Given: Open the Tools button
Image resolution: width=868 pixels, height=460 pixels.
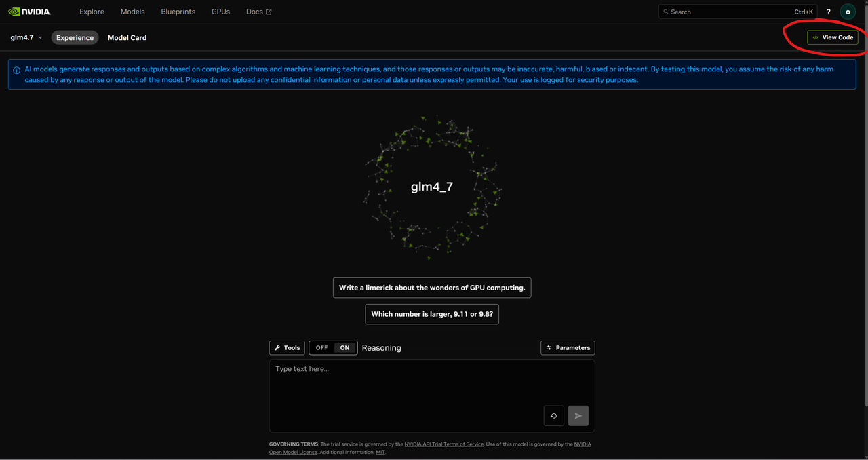Looking at the screenshot, I should [x=287, y=347].
